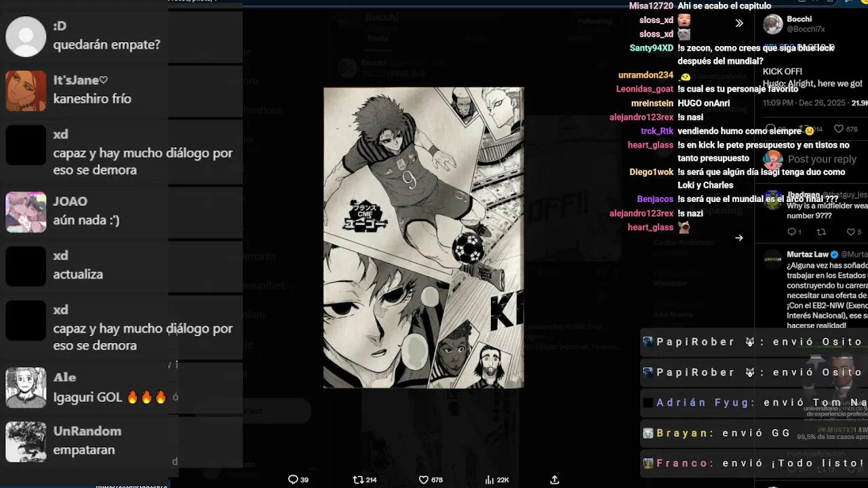Screen dimensions: 868x488
Task: Reply to Ibadman's comment via reply icon
Action: [x=791, y=232]
